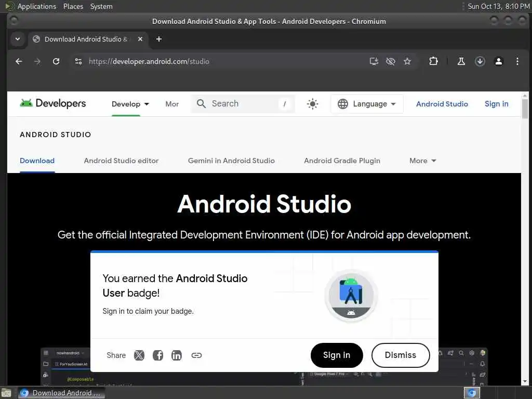This screenshot has width=532, height=399.
Task: Dismiss the badge dialog
Action: click(x=401, y=355)
